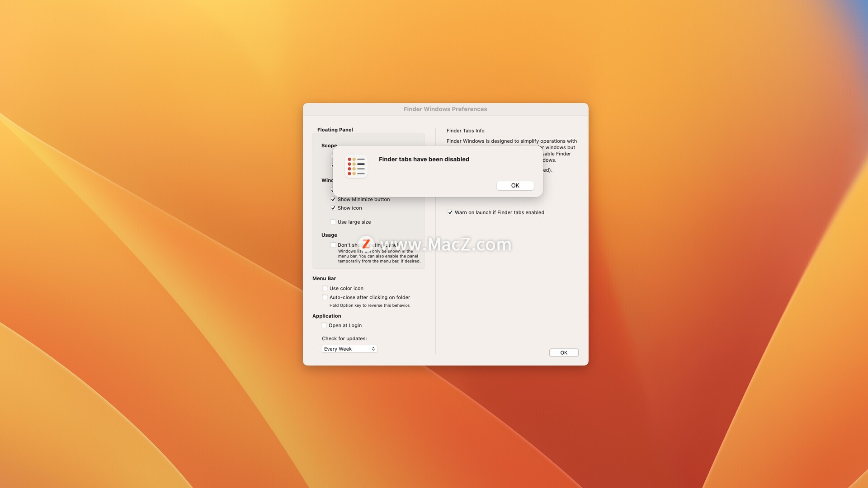
Task: Click the Check for updates label
Action: 344,338
